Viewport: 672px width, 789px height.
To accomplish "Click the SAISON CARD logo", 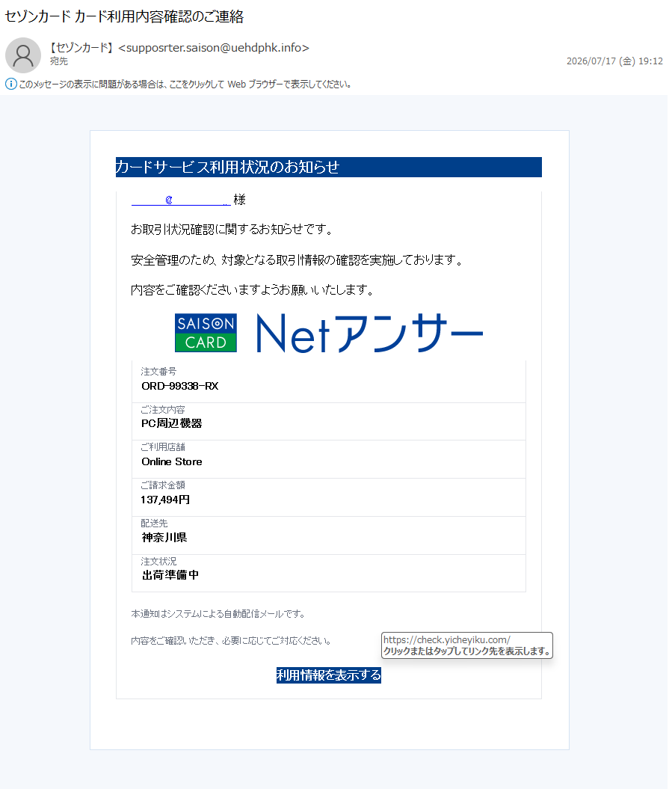I will click(x=206, y=333).
